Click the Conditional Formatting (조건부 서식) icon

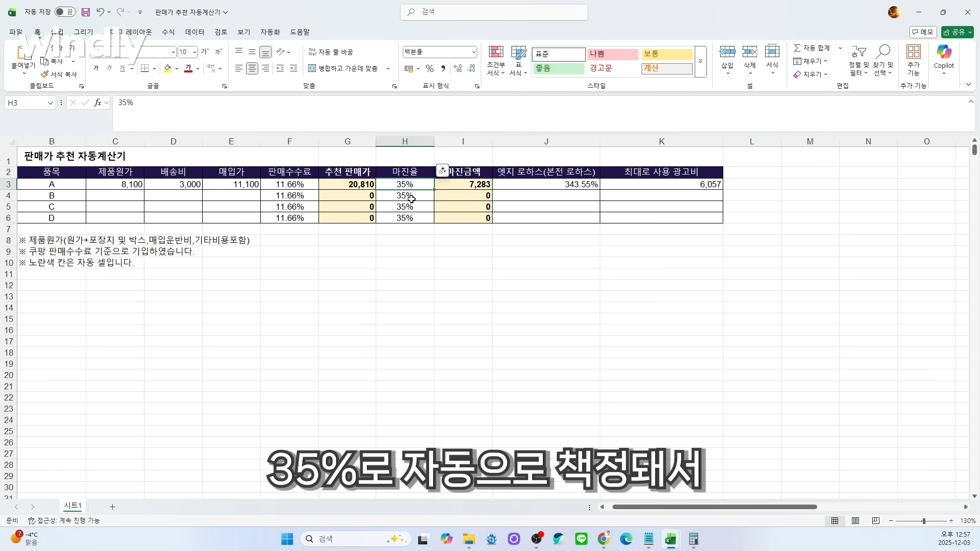496,52
